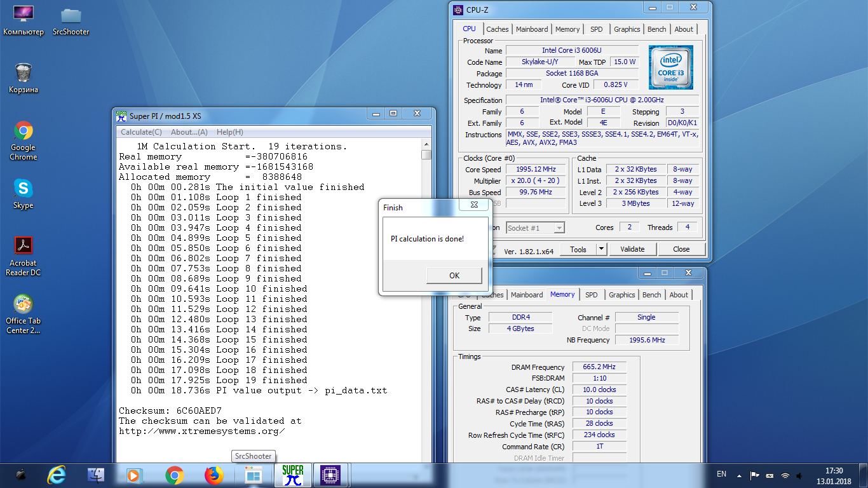
Task: Open the Корзина recycle bin icon
Action: [24, 78]
